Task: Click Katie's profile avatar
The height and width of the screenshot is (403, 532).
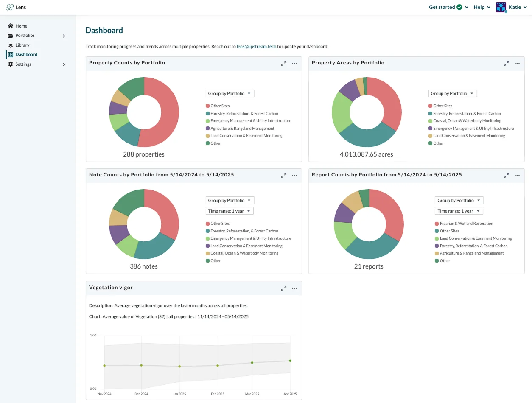Action: coord(501,7)
